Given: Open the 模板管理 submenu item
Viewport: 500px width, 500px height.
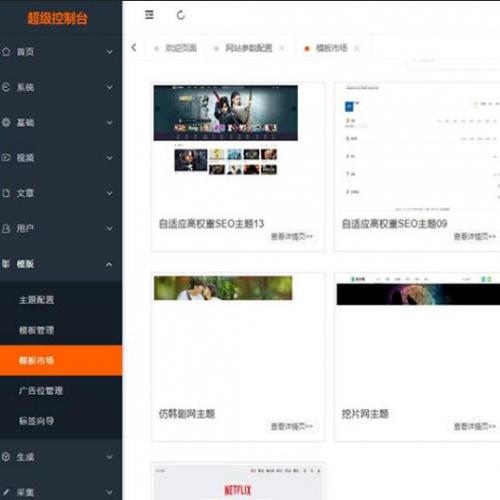Looking at the screenshot, I should coord(61,330).
